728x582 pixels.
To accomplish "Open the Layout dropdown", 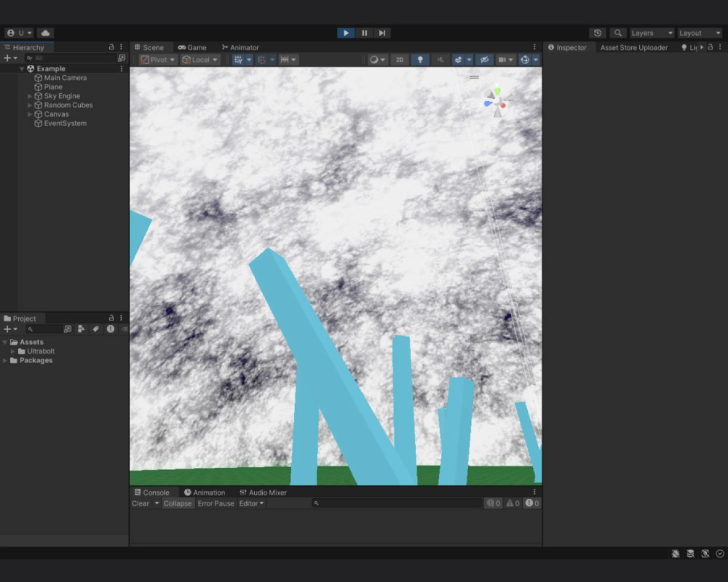I will click(x=700, y=33).
